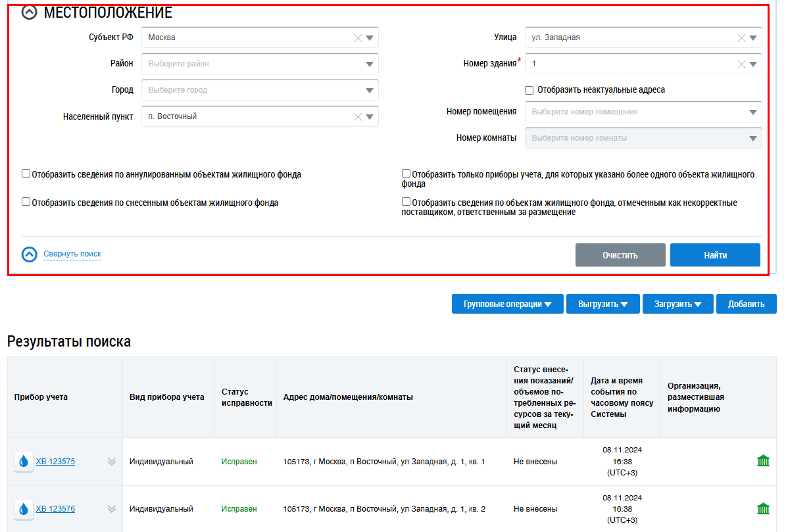Enable Отобразить неактуальные адреса checkbox
Viewport: 786px width, 532px height.
tap(529, 90)
